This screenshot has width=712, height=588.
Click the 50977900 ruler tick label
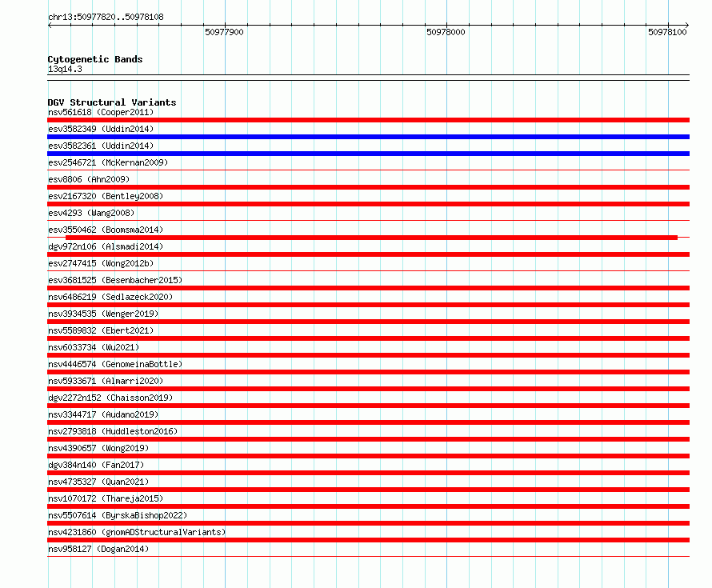point(224,32)
